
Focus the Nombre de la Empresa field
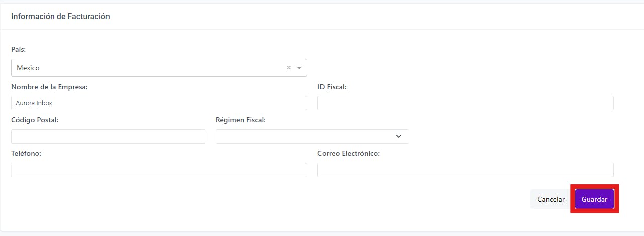(159, 103)
